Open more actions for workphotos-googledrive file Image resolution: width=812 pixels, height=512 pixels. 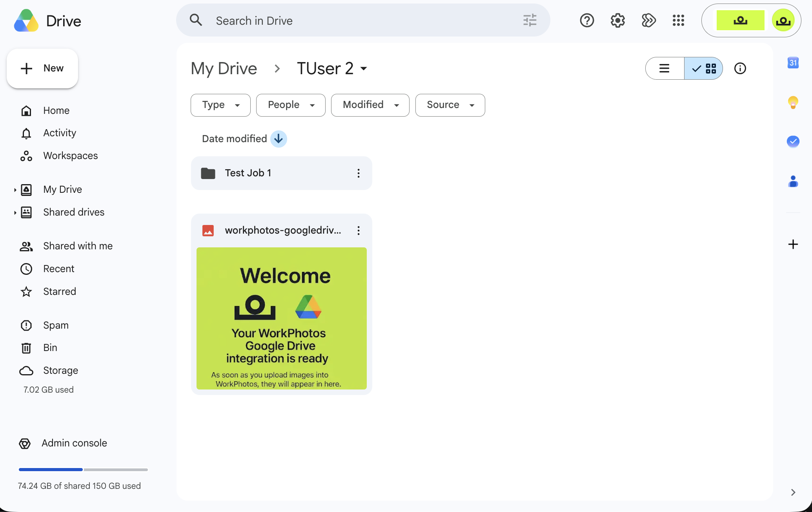point(358,230)
